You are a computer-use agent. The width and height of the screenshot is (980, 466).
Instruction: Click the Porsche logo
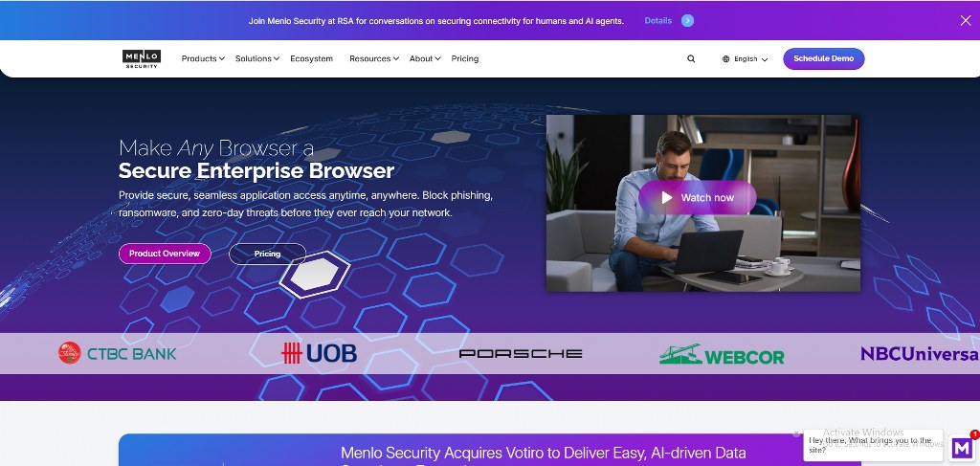click(x=521, y=353)
